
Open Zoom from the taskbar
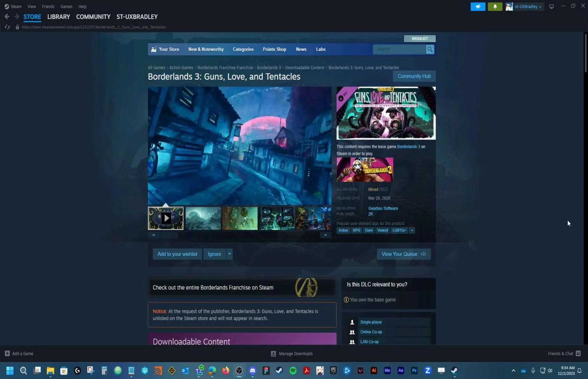click(428, 371)
